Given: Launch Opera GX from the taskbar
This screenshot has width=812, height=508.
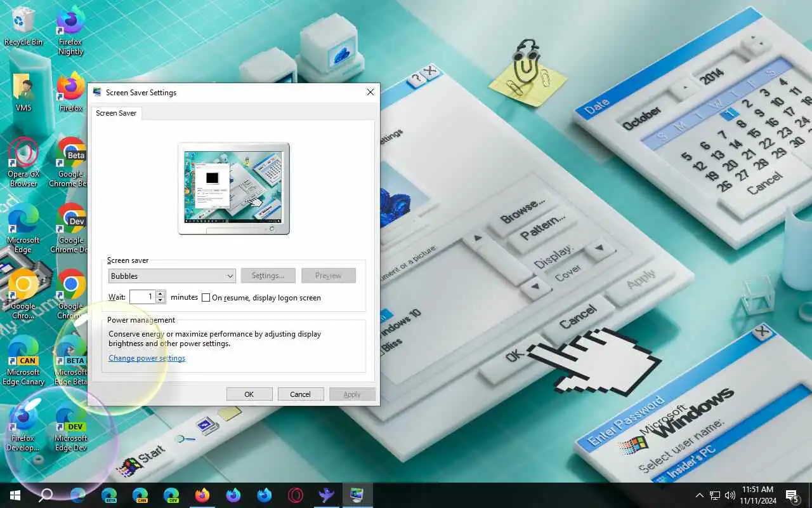Looking at the screenshot, I should [295, 495].
